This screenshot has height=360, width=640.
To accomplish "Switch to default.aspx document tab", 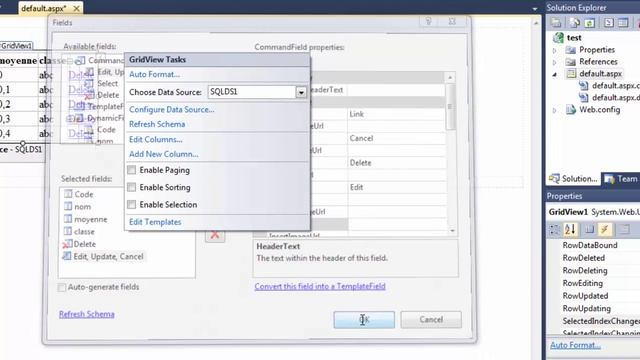I will [x=44, y=8].
